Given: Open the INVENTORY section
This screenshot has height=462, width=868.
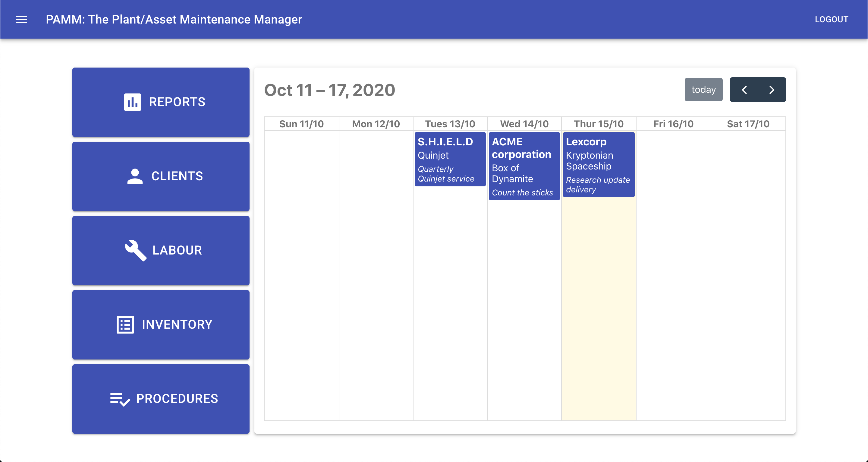Looking at the screenshot, I should point(161,325).
